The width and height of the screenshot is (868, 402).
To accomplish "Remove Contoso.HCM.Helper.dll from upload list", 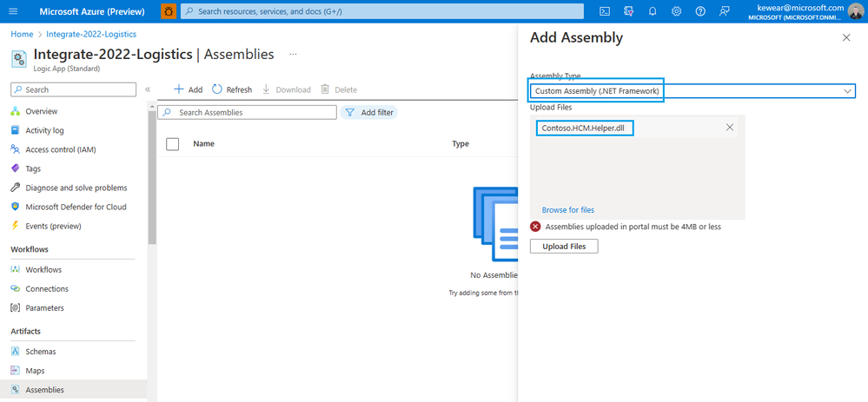I will tap(730, 128).
